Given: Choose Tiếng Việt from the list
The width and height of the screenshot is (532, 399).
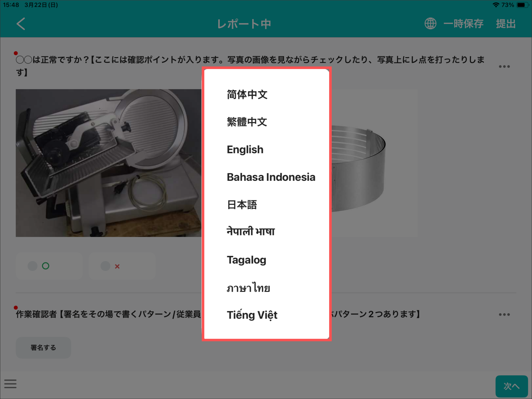Looking at the screenshot, I should pos(252,315).
